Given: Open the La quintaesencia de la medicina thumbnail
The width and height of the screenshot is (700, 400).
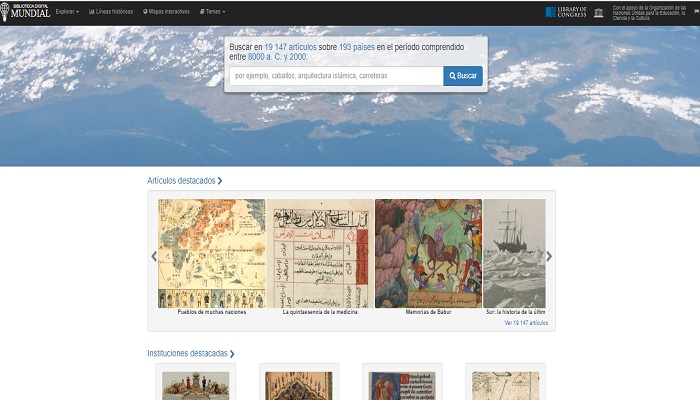Looking at the screenshot, I should coord(320,253).
